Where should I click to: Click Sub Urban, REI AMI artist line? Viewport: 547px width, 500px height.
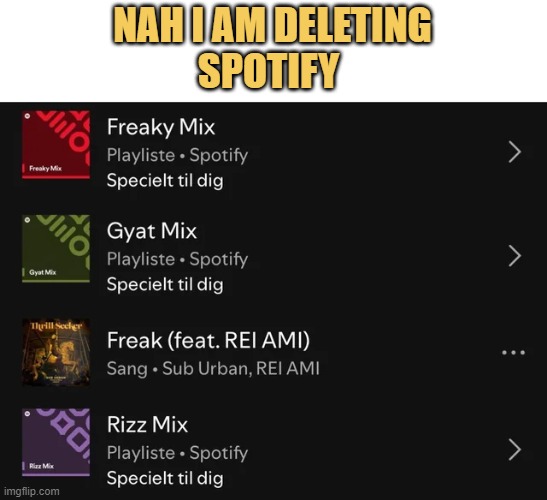coord(241,368)
